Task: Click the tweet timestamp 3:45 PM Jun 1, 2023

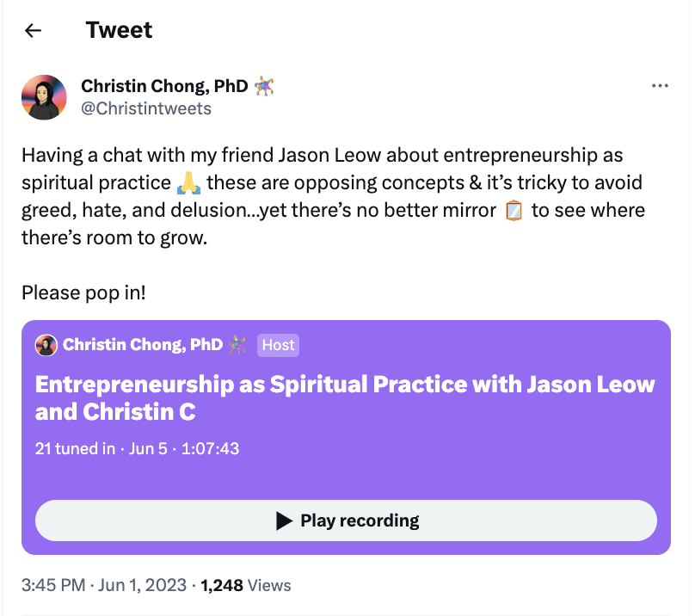Action: coord(104,585)
